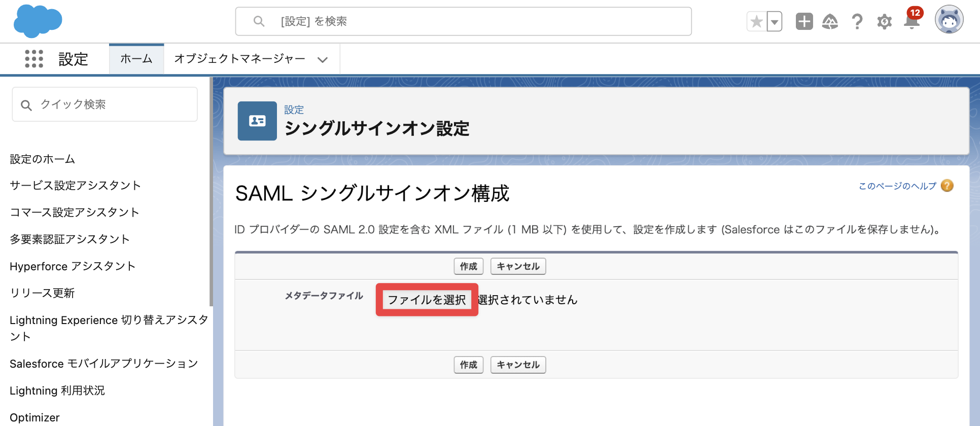Open the user avatar profile menu
The width and height of the screenshot is (980, 426).
pyautogui.click(x=949, y=20)
